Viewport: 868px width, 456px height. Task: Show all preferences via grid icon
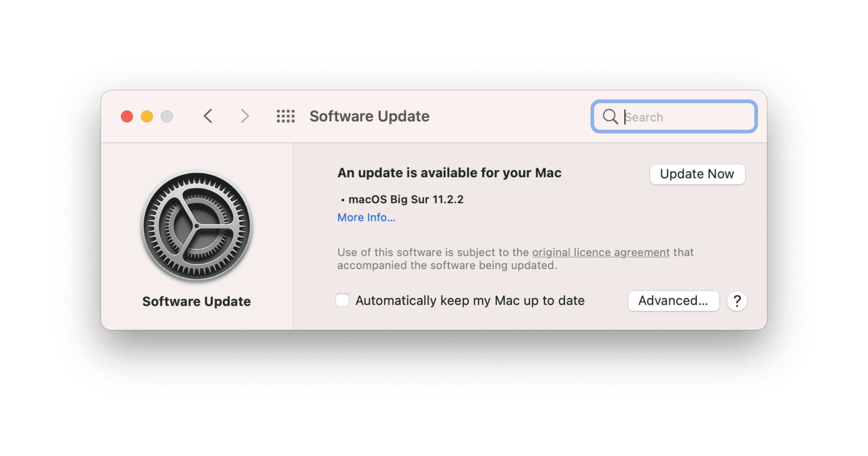285,116
